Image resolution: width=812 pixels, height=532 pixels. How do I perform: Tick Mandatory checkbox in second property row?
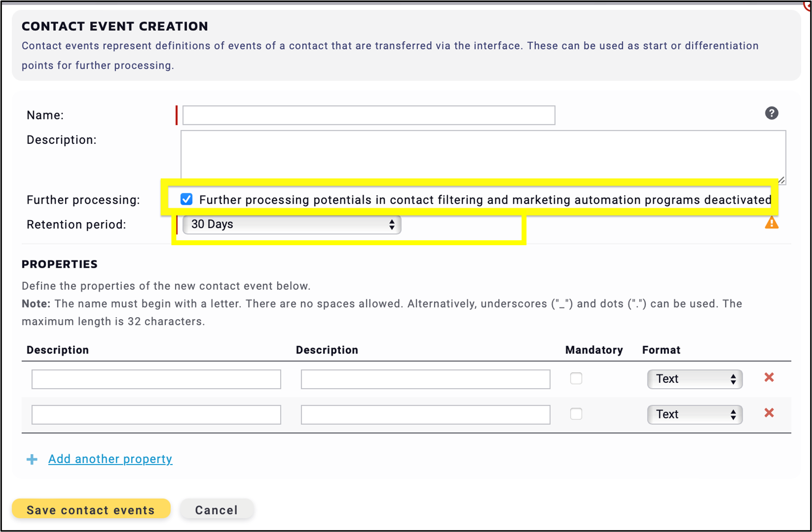click(576, 414)
